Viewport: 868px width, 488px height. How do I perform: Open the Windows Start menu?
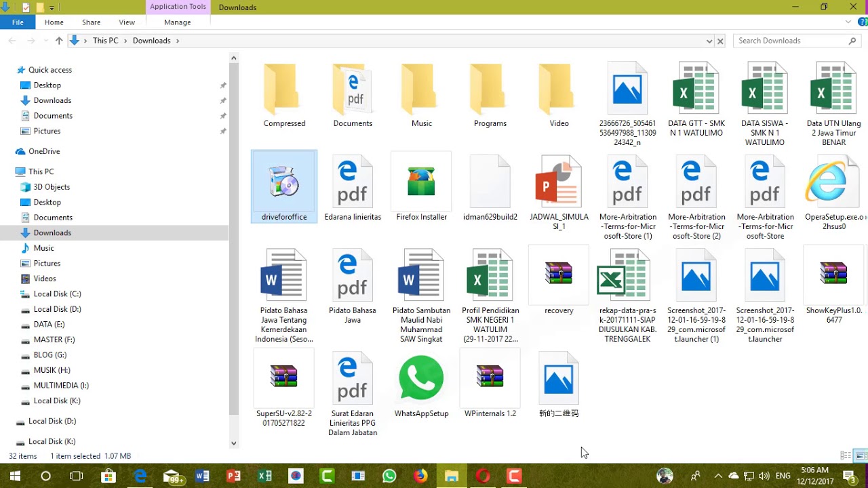(x=14, y=476)
